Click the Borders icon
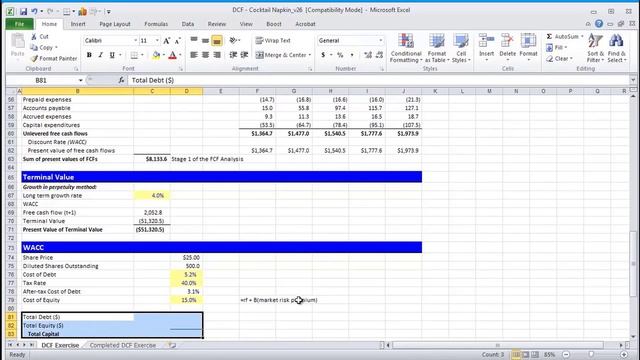This screenshot has width=640, height=360. tap(134, 55)
